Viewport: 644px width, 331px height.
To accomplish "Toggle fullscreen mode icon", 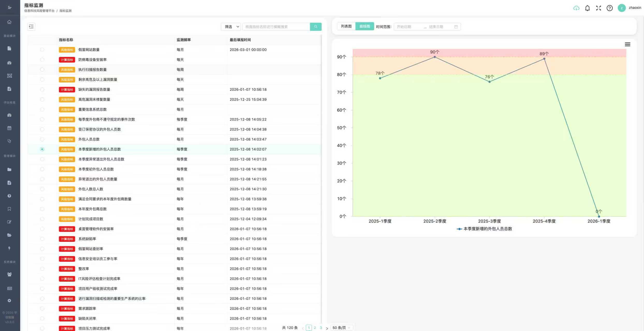I will coord(598,8).
